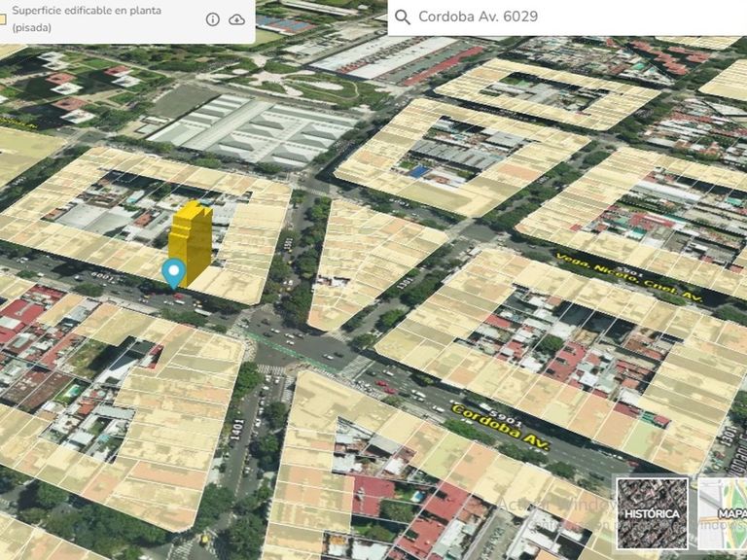
Task: Click the yellow legend color swatch
Action: (x=3, y=19)
